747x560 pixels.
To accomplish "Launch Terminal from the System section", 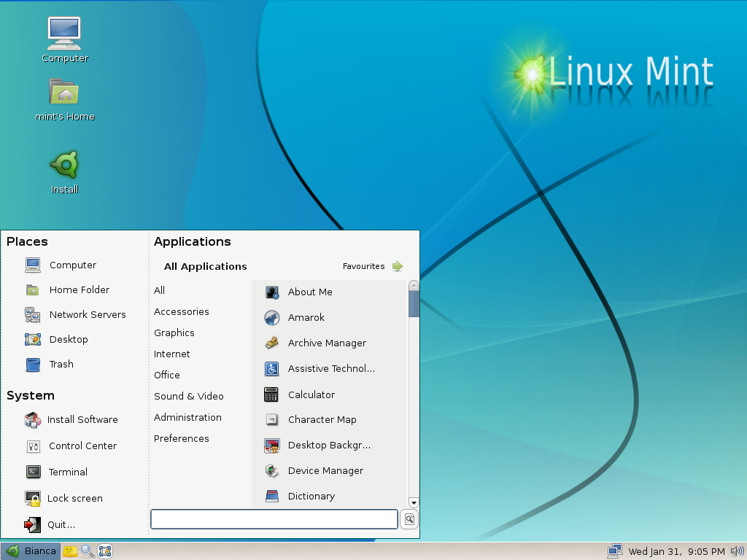I will (56, 472).
